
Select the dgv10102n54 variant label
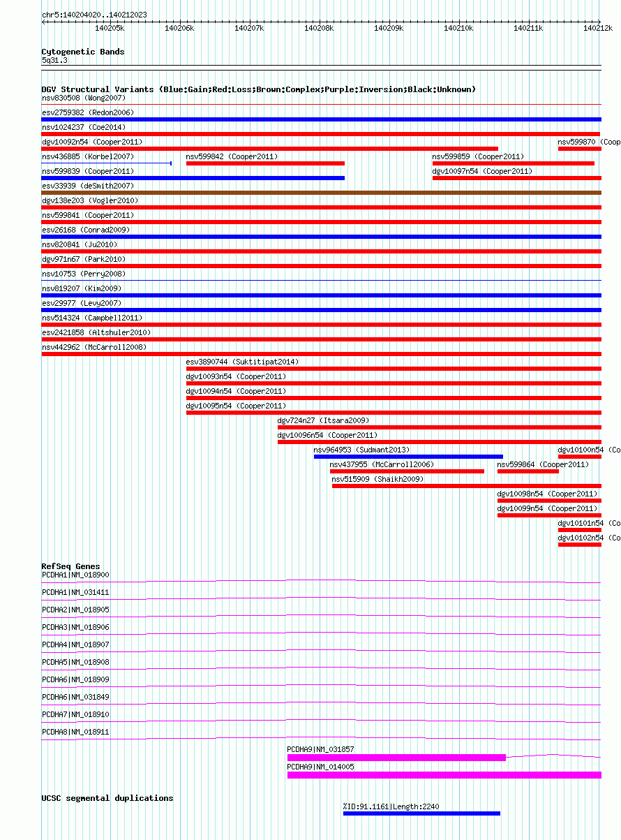coord(589,538)
